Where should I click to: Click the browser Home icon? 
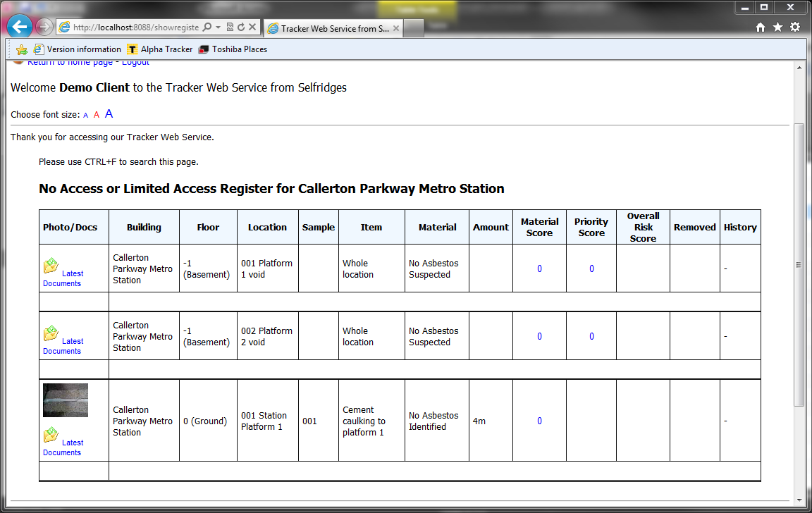[x=761, y=26]
